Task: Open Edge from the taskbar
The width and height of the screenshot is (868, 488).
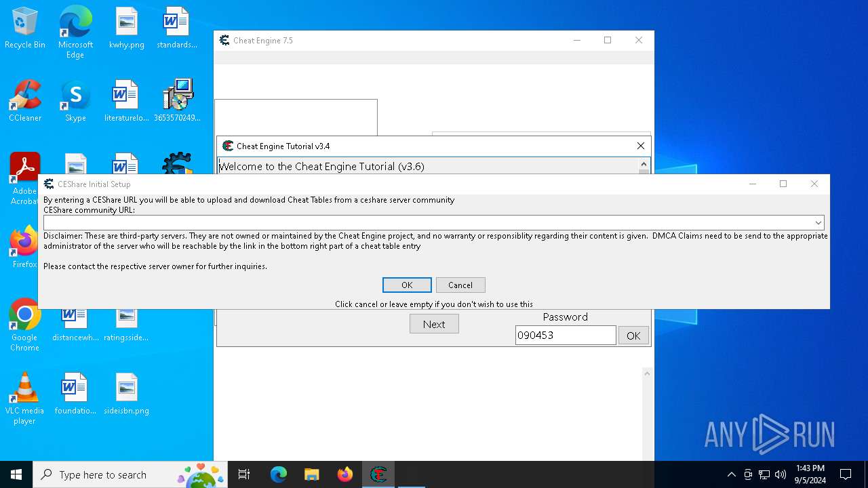Action: [x=279, y=474]
